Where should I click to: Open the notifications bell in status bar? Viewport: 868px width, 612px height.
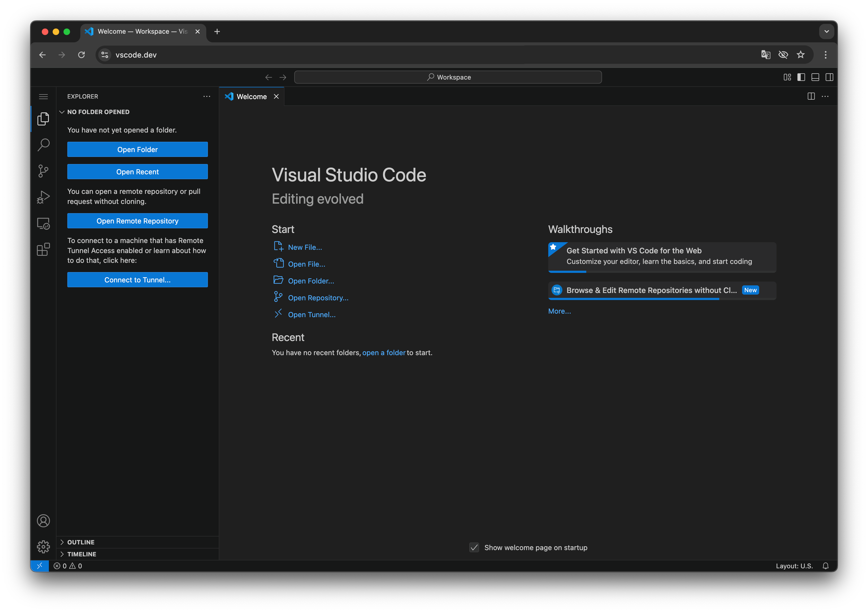click(826, 566)
